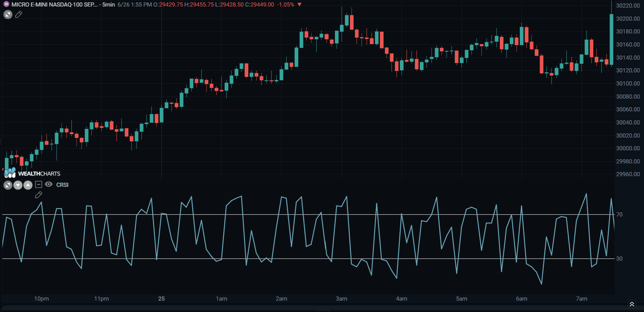Viewport: 644px width, 312px height.
Task: Expand the bottom panel with double chevron
Action: [x=632, y=304]
